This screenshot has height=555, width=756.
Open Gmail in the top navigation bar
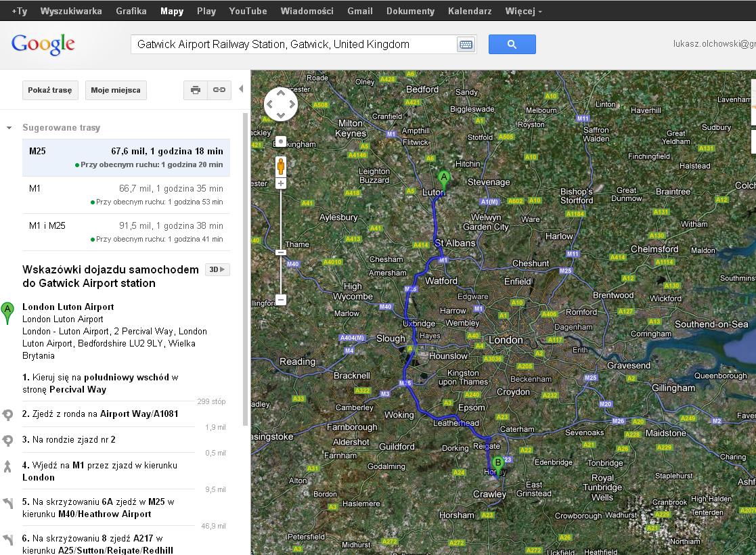[359, 11]
